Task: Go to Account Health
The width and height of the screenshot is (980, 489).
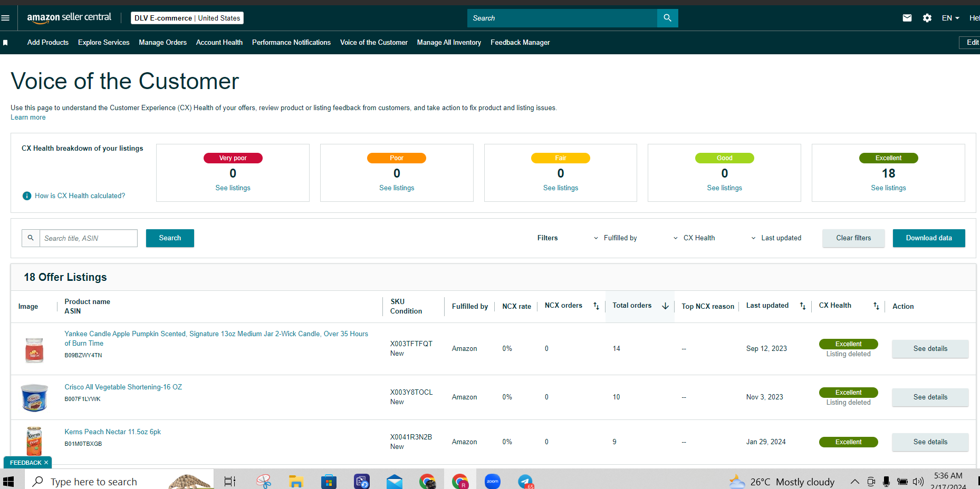Action: [219, 43]
